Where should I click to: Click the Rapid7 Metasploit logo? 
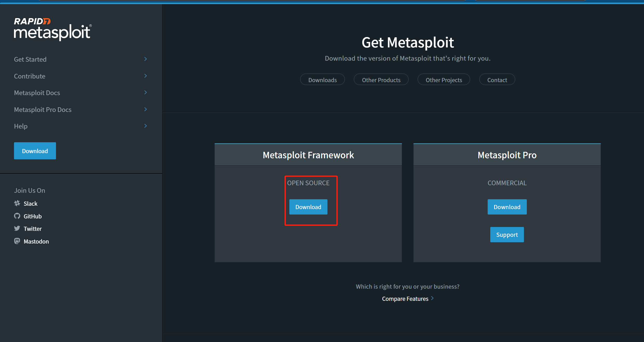pyautogui.click(x=53, y=28)
